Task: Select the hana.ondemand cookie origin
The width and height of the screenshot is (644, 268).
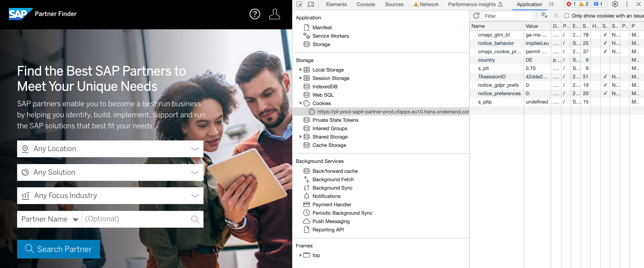Action: pyautogui.click(x=381, y=112)
